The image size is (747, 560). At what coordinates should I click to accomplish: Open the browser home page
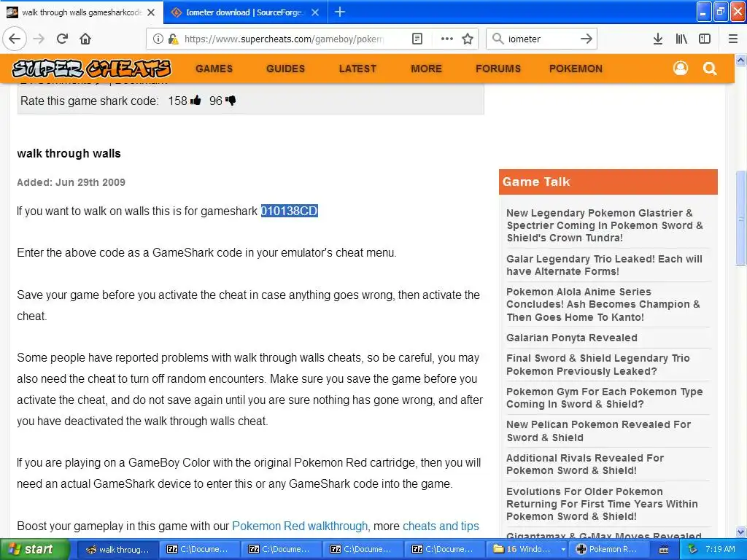coord(86,39)
